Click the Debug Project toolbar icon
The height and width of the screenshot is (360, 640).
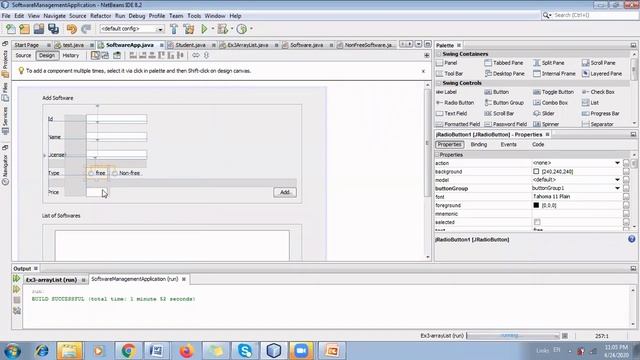tap(222, 29)
